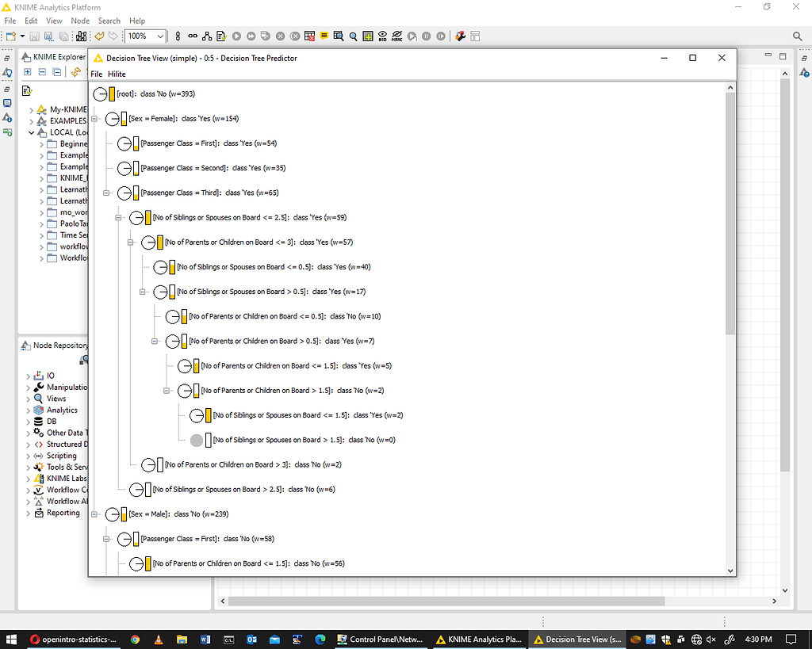Refresh the KNIME Explorer view
Image resolution: width=812 pixels, height=649 pixels.
click(x=76, y=71)
